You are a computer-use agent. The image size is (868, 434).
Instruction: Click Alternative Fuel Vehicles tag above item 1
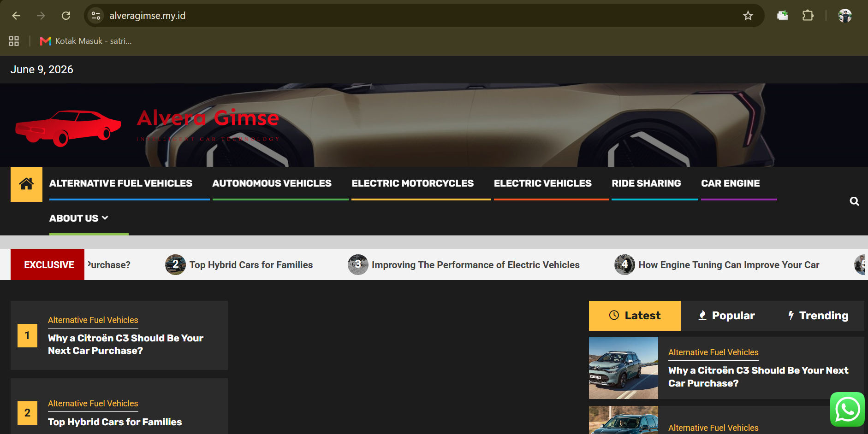(x=93, y=320)
